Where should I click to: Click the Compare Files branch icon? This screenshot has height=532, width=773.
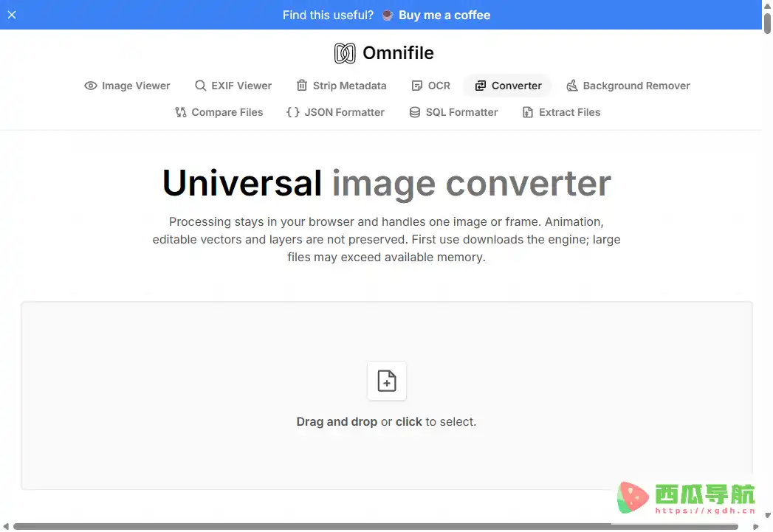tap(180, 112)
